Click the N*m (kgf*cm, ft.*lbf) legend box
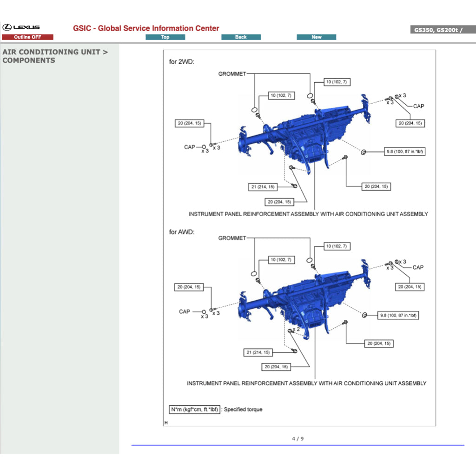Image resolution: width=476 pixels, height=476 pixels. pyautogui.click(x=194, y=410)
